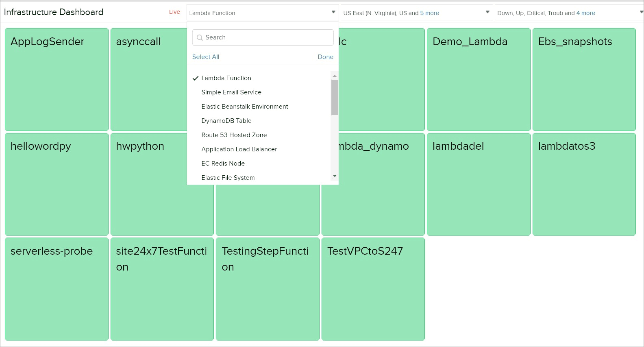Screen dimensions: 644x347
Task: Pick Application Load Balancer in list
Action: click(x=239, y=149)
